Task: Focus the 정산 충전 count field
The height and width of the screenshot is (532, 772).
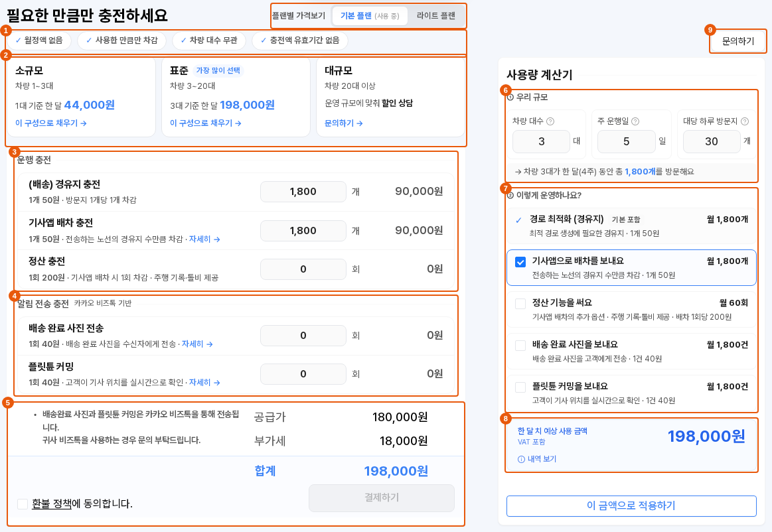Action: [x=303, y=269]
